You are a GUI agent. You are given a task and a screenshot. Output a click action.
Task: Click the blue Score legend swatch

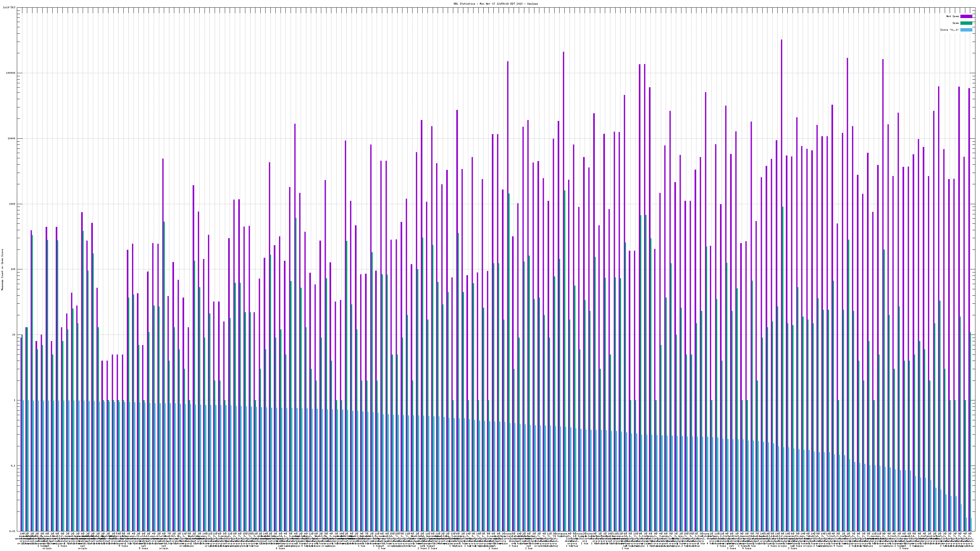click(966, 30)
